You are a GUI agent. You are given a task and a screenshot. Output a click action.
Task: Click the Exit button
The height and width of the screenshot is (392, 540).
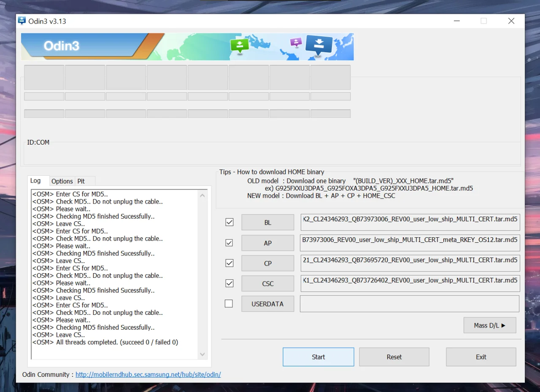[481, 357]
